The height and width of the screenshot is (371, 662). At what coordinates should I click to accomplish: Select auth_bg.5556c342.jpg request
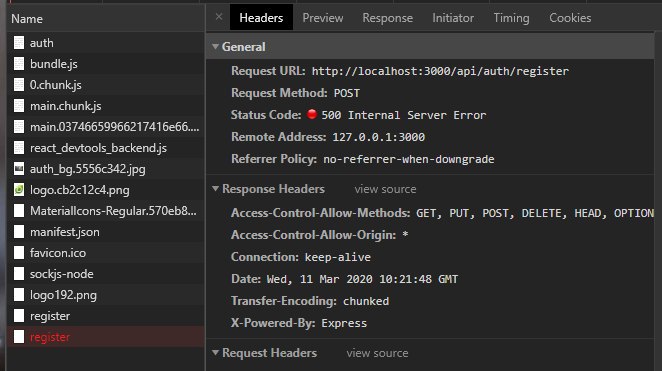point(106,169)
